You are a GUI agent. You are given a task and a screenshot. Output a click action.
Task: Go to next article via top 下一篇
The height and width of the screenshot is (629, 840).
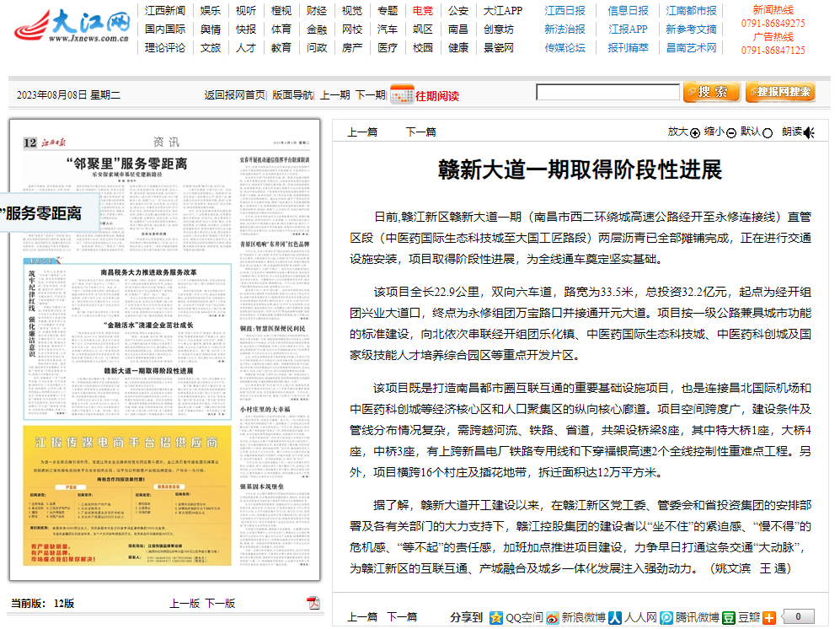(x=420, y=132)
